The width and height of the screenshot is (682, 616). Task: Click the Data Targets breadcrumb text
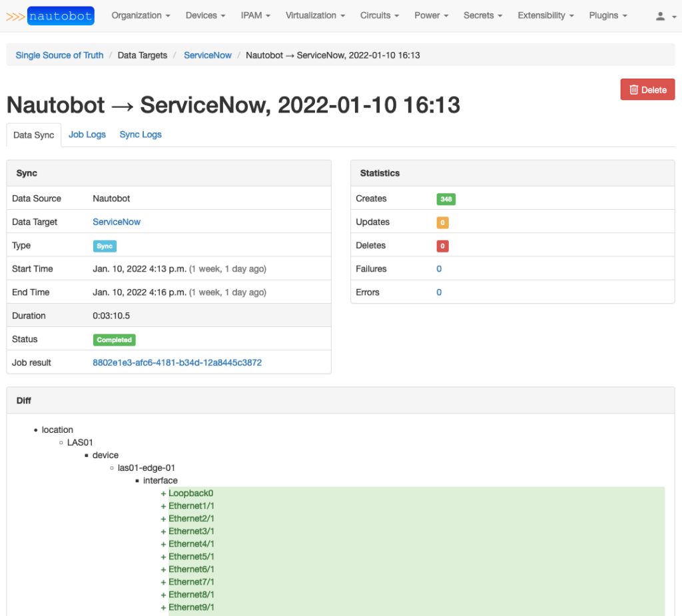(143, 55)
